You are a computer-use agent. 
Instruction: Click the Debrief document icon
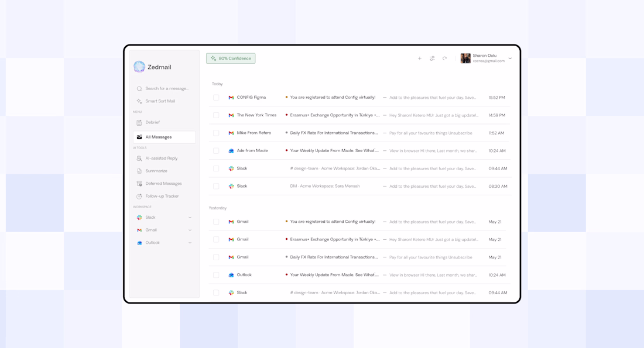pyautogui.click(x=139, y=122)
